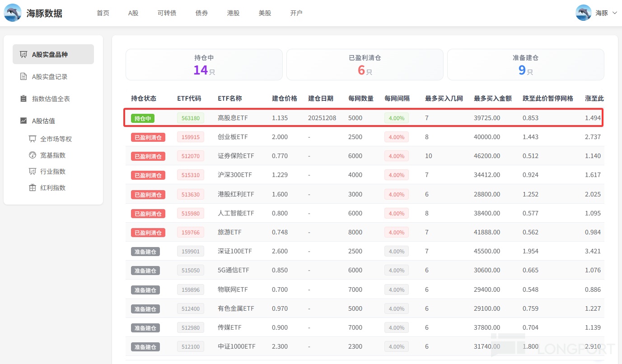Click the 已盈利清仓 summary card
Viewport: 622px width, 364px height.
[x=365, y=65]
